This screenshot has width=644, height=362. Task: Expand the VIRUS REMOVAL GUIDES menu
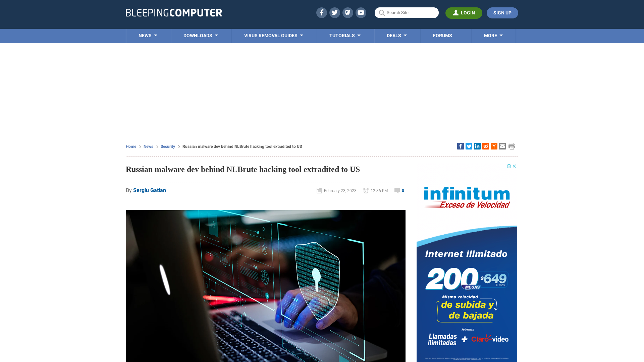[274, 36]
